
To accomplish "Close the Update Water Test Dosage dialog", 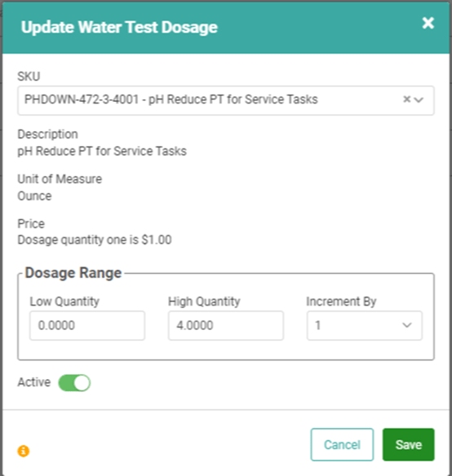I will pyautogui.click(x=428, y=23).
